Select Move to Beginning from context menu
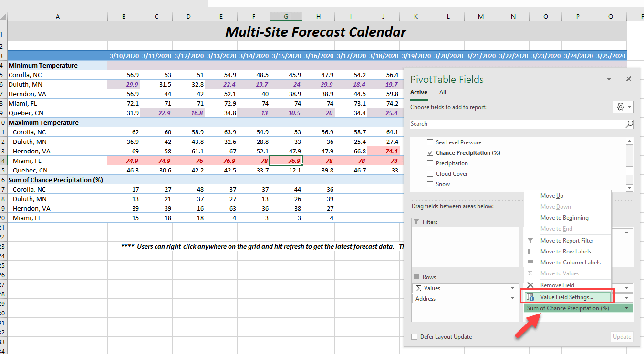This screenshot has width=644, height=354. (x=564, y=218)
